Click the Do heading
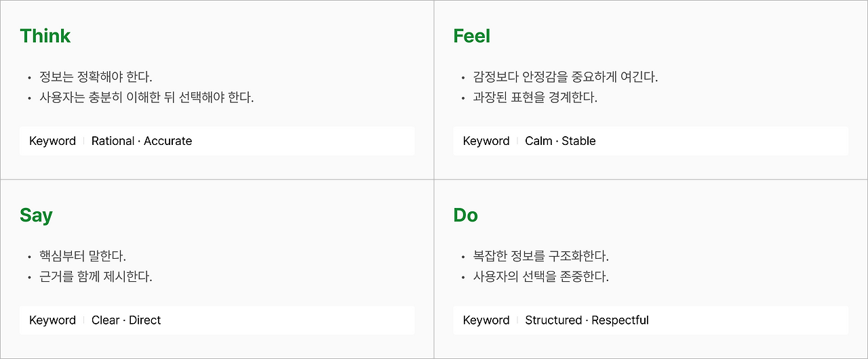This screenshot has height=359, width=868. tap(465, 215)
